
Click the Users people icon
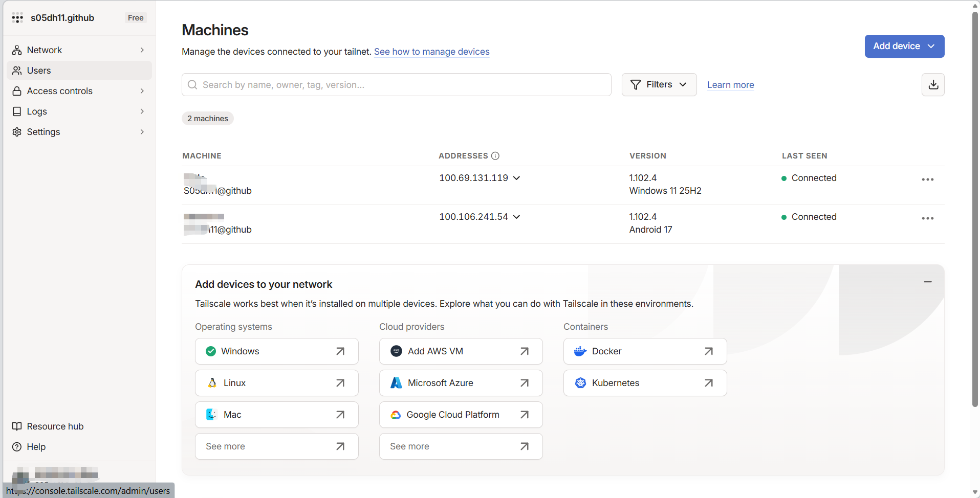[17, 71]
